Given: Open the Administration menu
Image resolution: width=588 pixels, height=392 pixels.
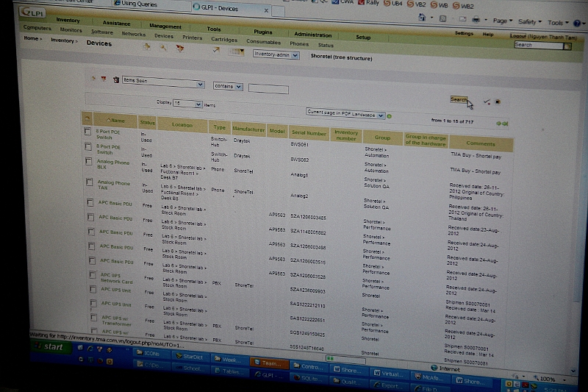Looking at the screenshot, I should (313, 35).
